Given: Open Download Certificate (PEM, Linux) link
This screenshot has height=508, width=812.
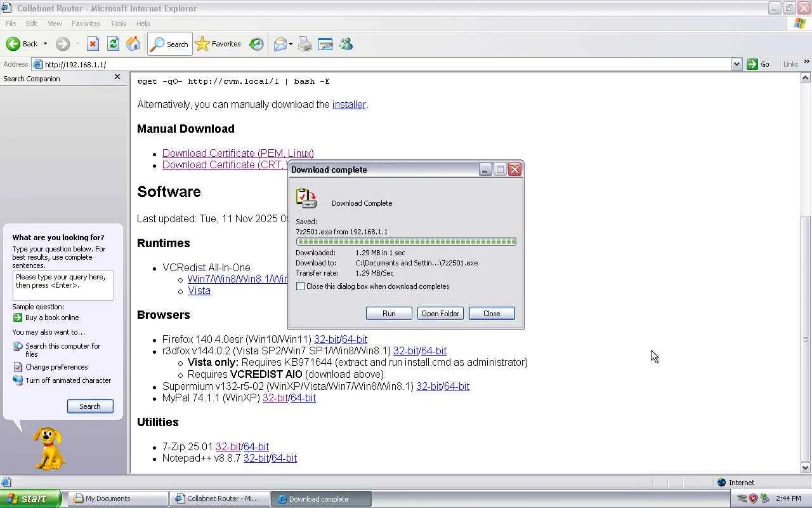Looking at the screenshot, I should click(x=238, y=153).
